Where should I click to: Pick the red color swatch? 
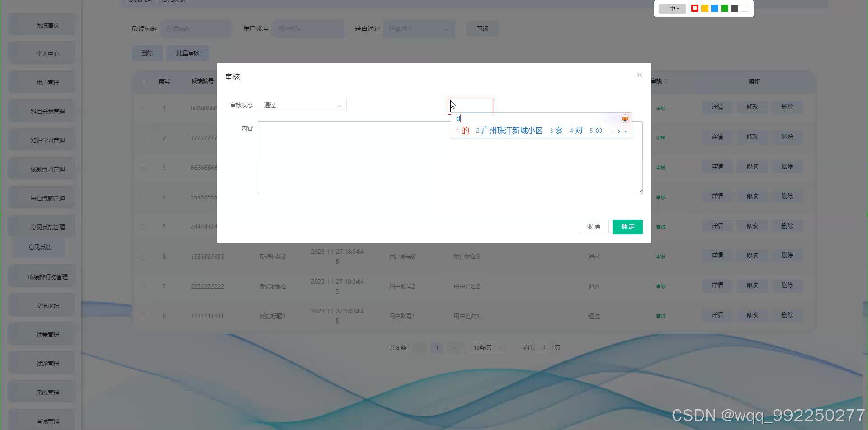point(695,8)
